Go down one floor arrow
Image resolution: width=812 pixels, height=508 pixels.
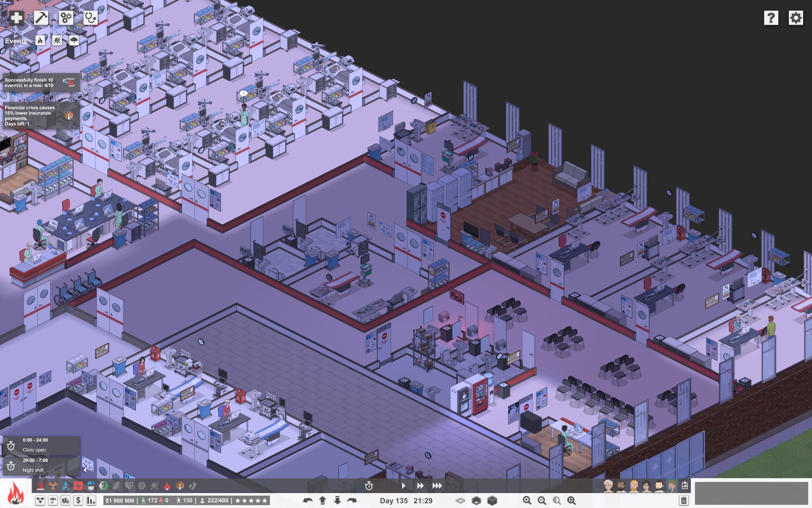[337, 500]
